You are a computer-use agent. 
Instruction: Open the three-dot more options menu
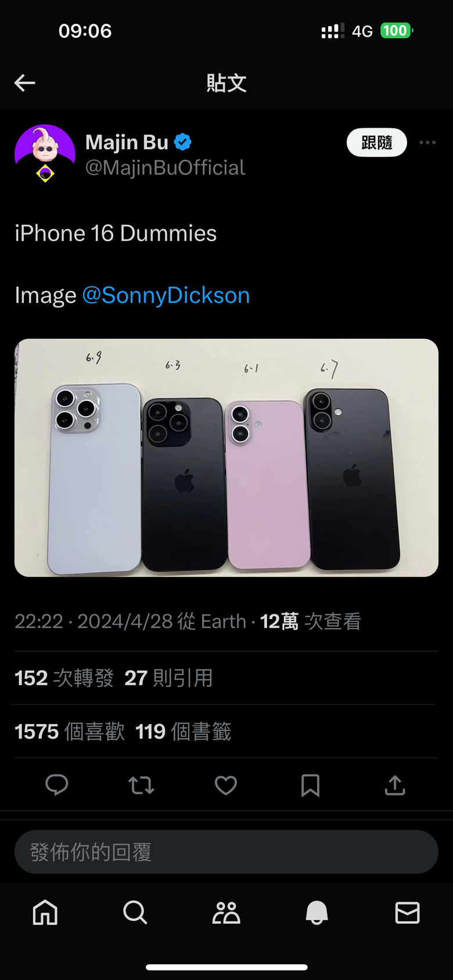427,143
